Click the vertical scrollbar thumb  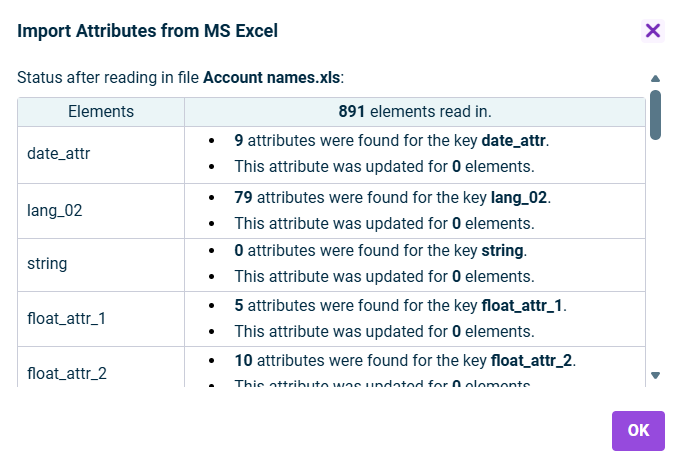click(x=655, y=113)
